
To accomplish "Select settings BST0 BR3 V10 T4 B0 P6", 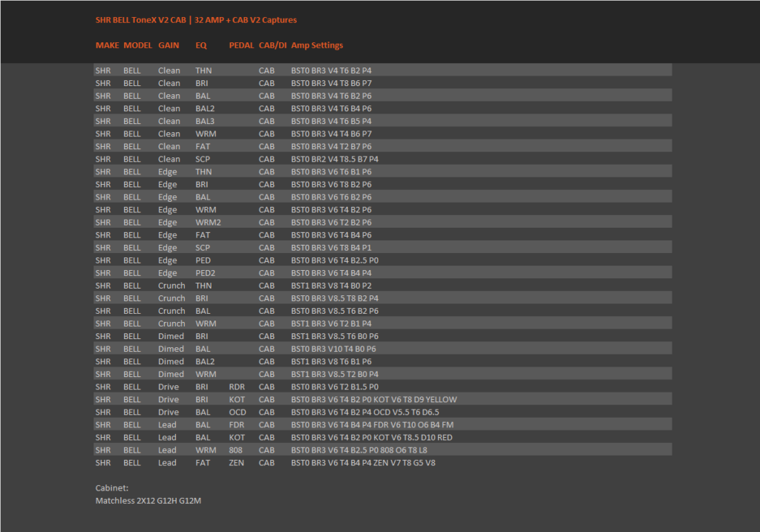I will [x=333, y=349].
